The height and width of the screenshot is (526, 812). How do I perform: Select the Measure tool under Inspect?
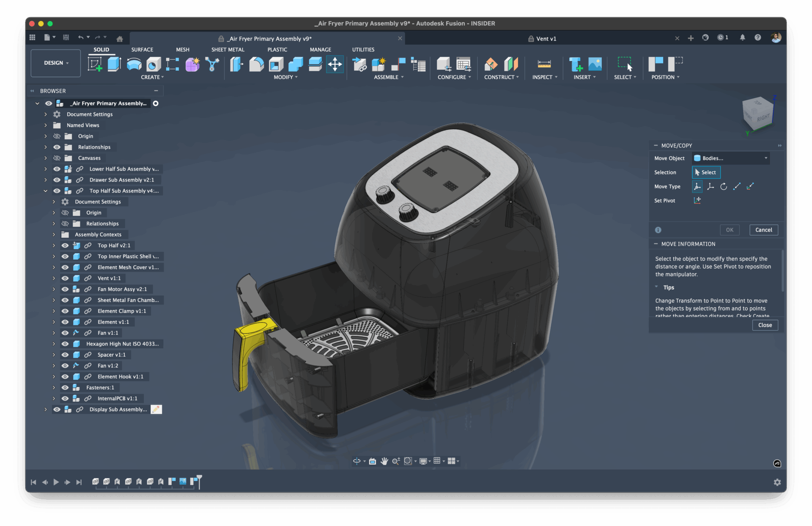(544, 64)
